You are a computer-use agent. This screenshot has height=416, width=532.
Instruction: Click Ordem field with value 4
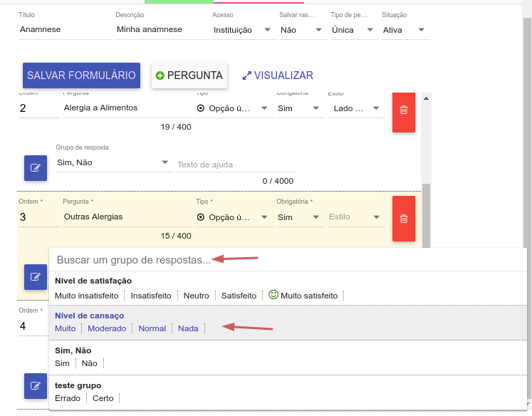pyautogui.click(x=34, y=326)
